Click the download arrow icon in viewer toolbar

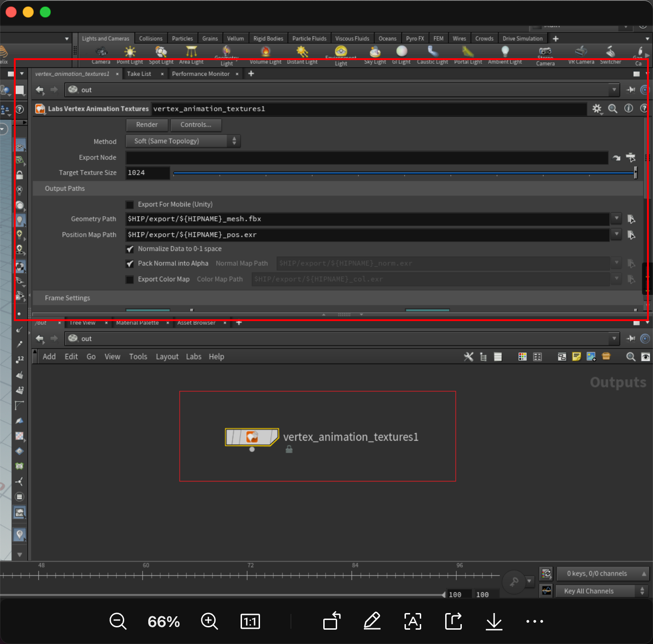click(494, 621)
